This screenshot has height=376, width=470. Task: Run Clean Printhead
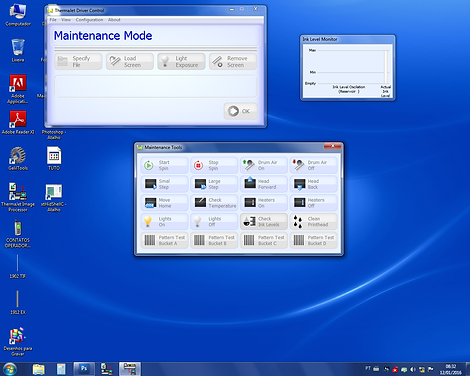313,222
